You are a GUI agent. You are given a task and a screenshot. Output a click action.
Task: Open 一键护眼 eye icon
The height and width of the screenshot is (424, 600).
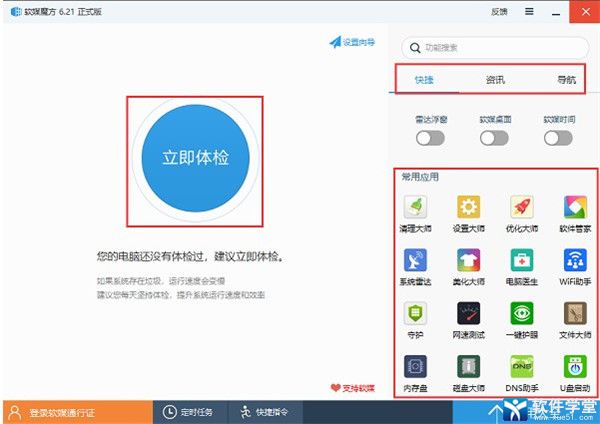(x=522, y=313)
